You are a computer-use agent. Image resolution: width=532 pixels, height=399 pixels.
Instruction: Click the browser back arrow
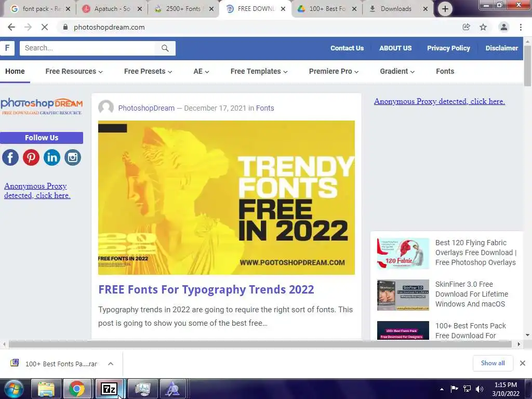coord(11,27)
